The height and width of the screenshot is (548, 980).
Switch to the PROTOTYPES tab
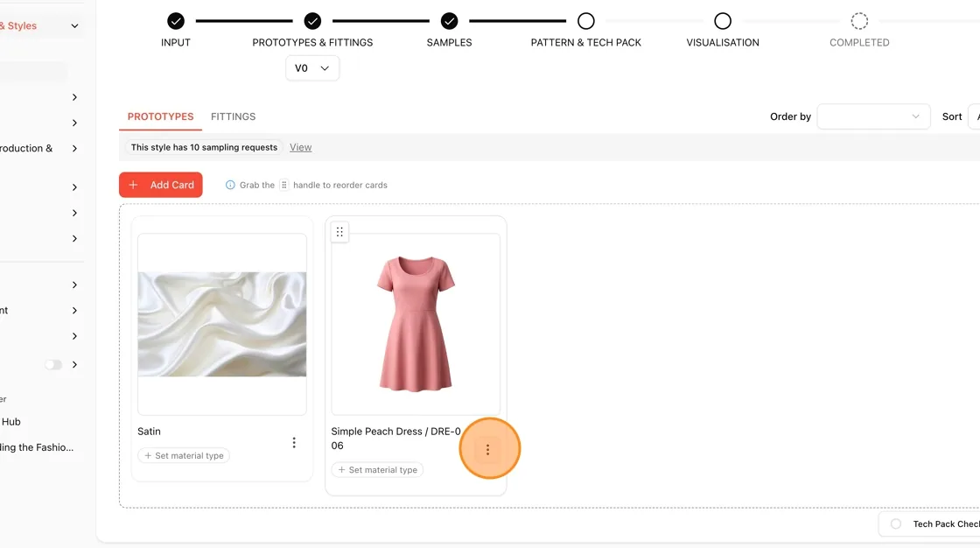click(x=161, y=117)
